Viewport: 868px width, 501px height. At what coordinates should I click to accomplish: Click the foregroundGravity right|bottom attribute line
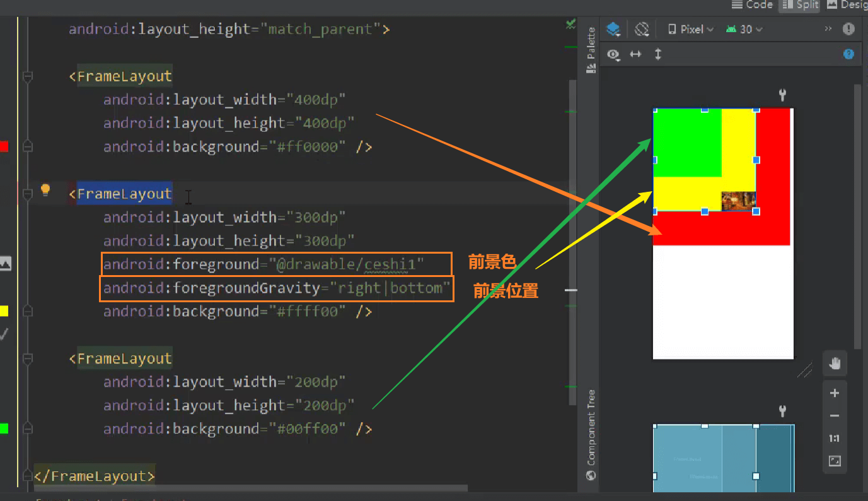pyautogui.click(x=277, y=288)
